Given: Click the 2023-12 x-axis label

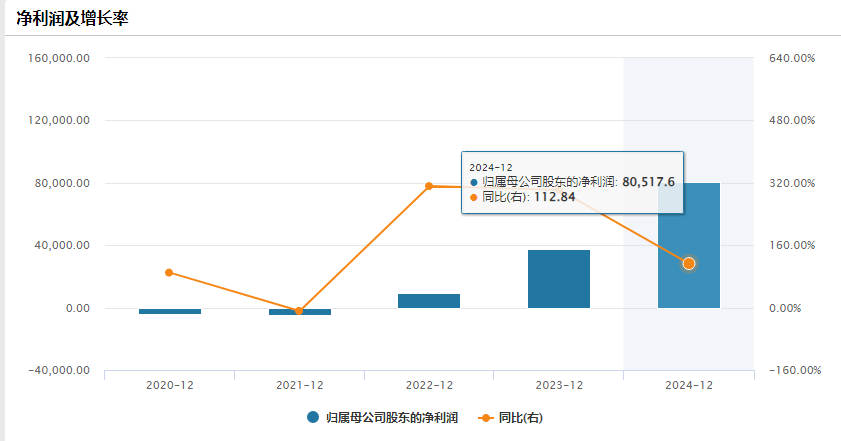Looking at the screenshot, I should [559, 385].
